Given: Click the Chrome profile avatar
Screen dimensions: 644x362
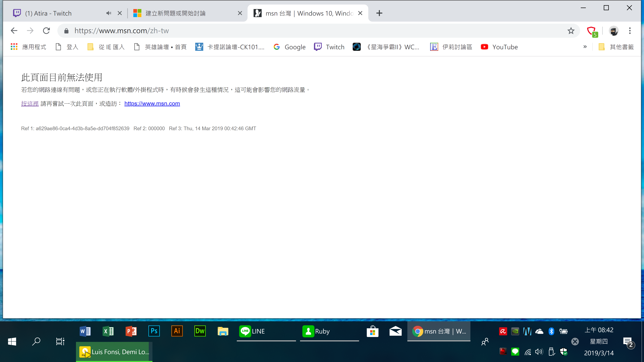Looking at the screenshot, I should point(613,31).
